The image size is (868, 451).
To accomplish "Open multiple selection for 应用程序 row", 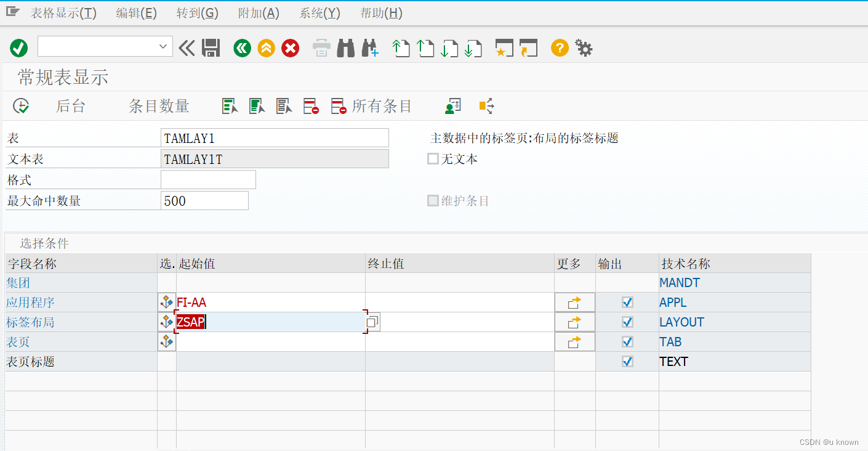I will [574, 303].
